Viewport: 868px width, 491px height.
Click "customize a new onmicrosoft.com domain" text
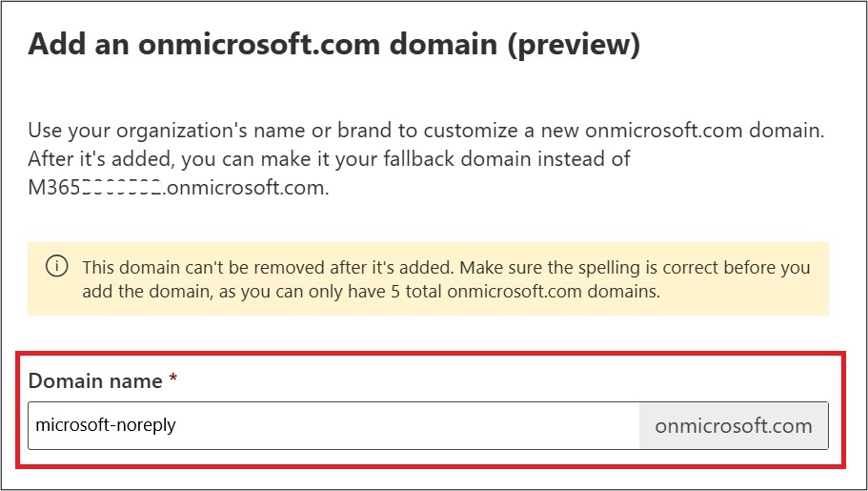click(x=623, y=131)
